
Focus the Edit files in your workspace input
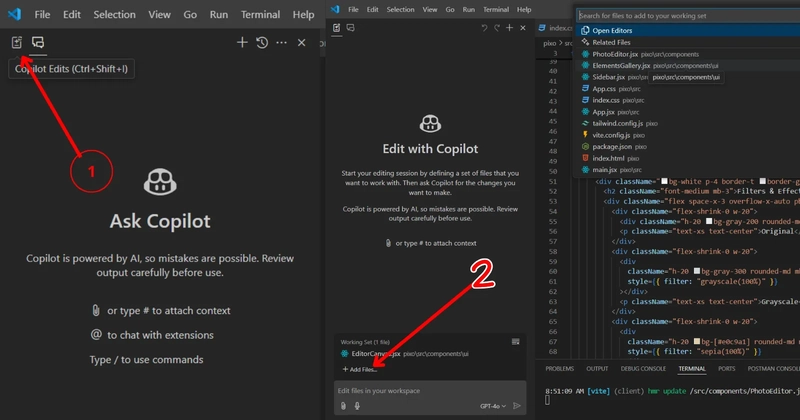click(430, 390)
